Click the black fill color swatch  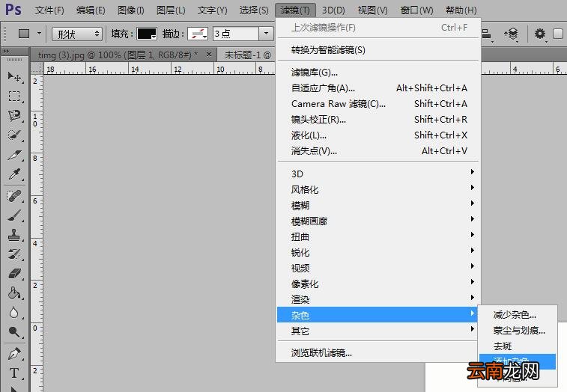point(147,34)
